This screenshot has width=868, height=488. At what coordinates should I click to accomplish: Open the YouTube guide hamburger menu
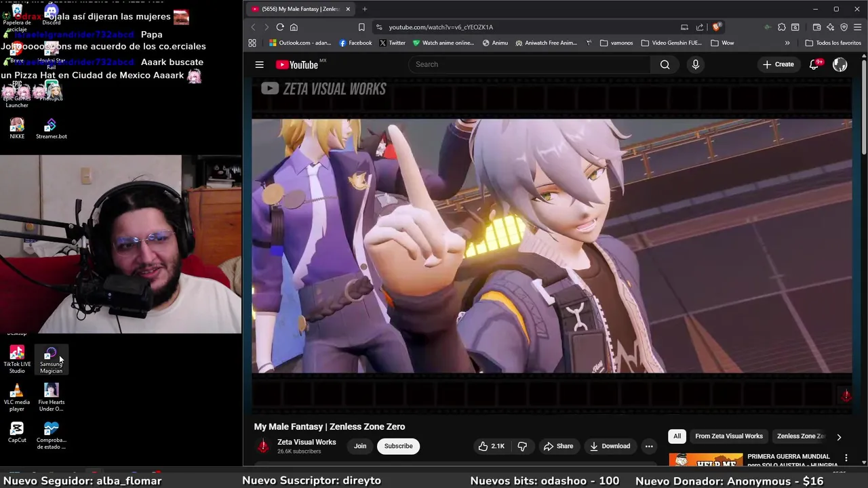pos(259,64)
